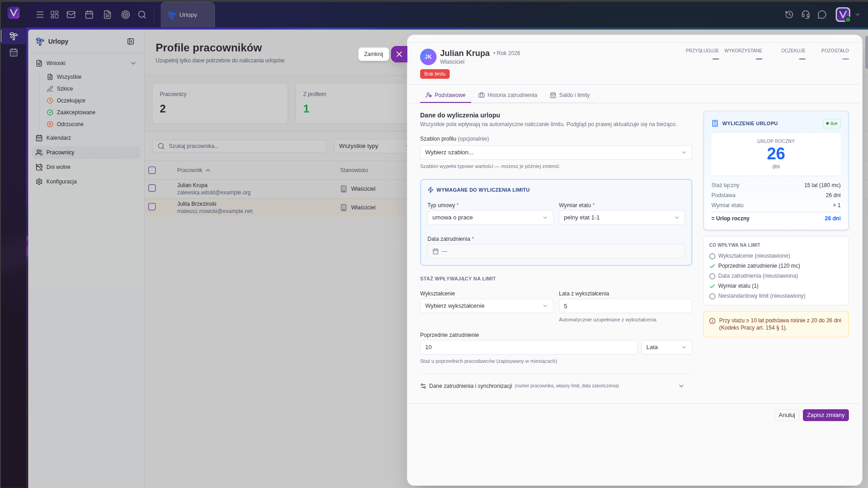This screenshot has width=868, height=488.
Task: Collapse the Wnioski section in sidebar
Action: tap(133, 63)
